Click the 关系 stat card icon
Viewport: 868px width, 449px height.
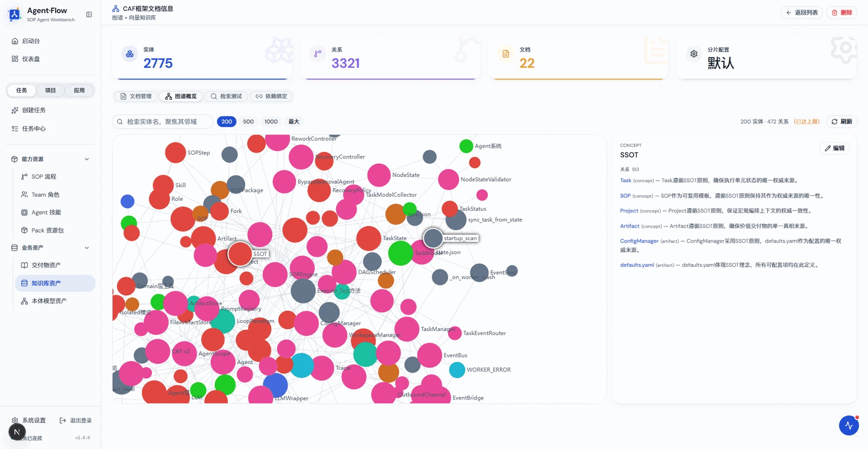pos(318,54)
